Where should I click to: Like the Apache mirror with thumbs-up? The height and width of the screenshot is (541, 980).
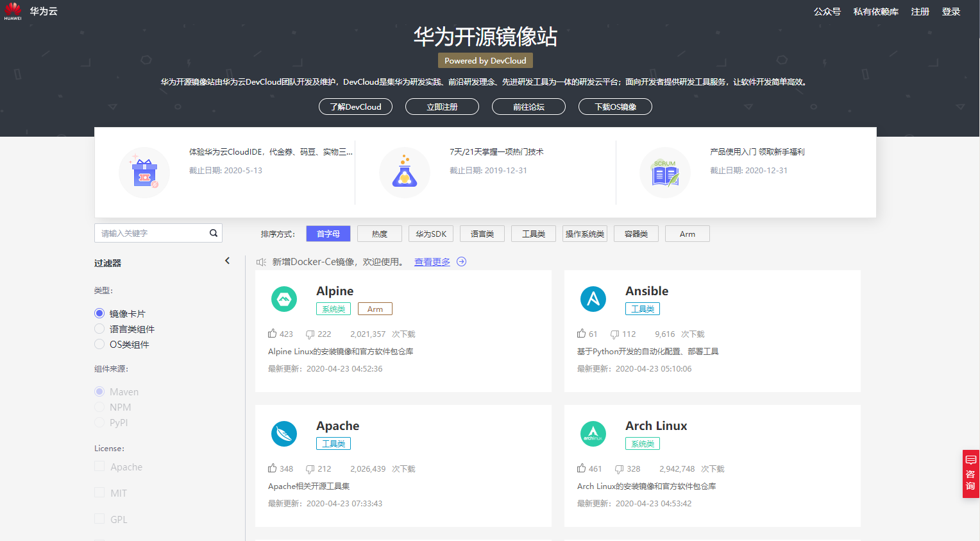(273, 468)
